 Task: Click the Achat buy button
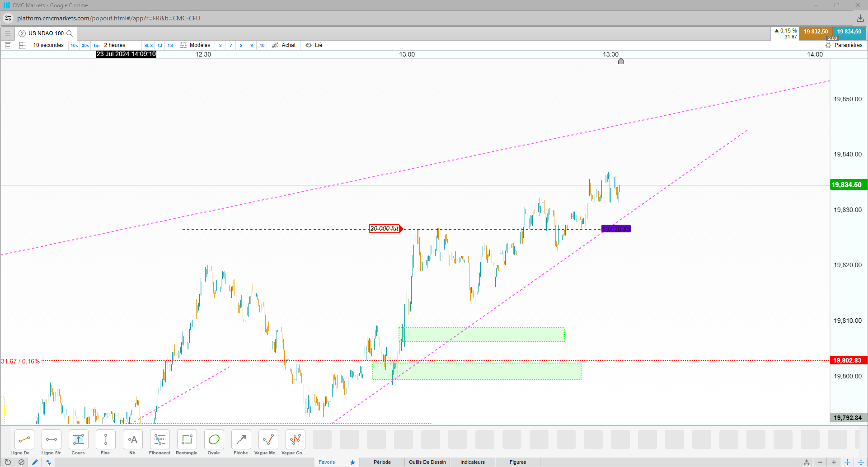tap(284, 45)
